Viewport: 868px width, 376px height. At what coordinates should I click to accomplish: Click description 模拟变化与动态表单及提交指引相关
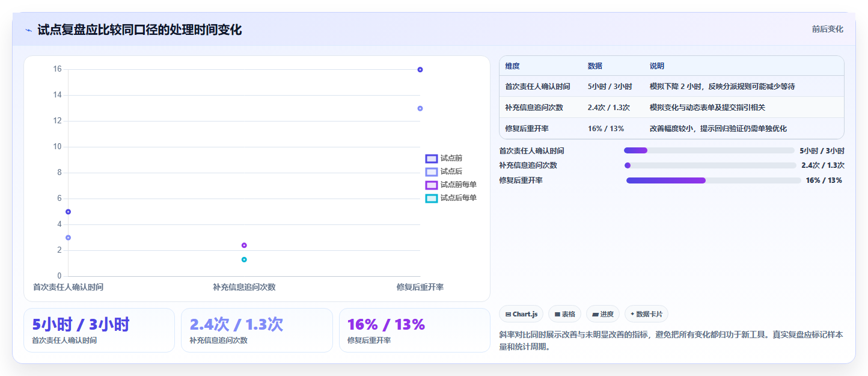[x=708, y=108]
